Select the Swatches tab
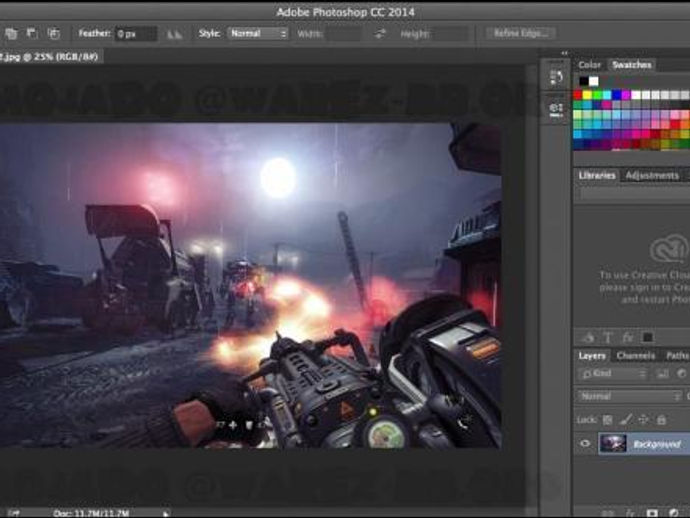The image size is (690, 518). [x=632, y=65]
